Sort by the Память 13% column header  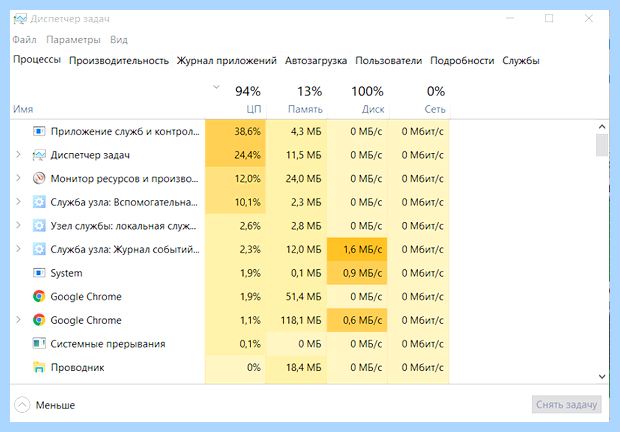pyautogui.click(x=297, y=100)
